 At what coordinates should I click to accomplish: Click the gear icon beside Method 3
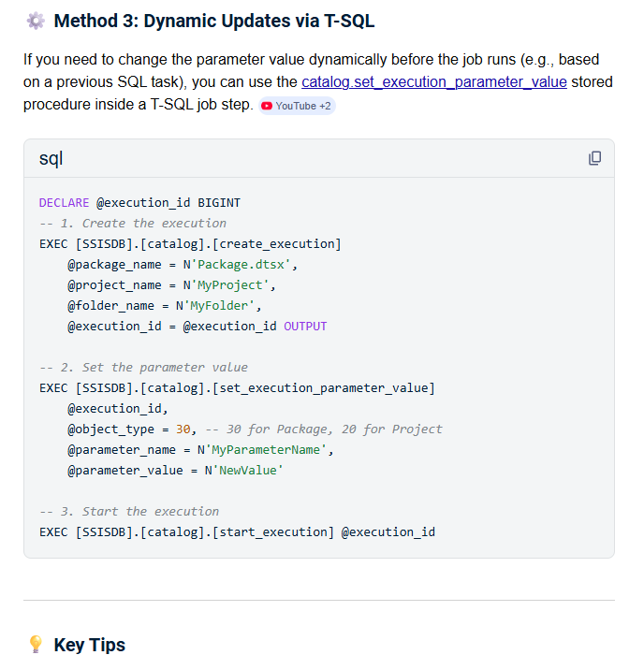36,20
